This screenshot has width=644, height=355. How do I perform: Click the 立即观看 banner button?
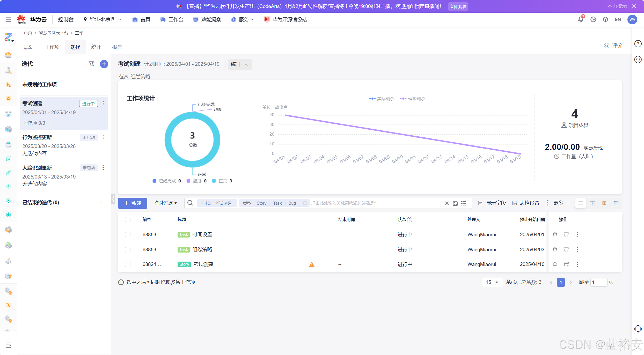(x=458, y=6)
